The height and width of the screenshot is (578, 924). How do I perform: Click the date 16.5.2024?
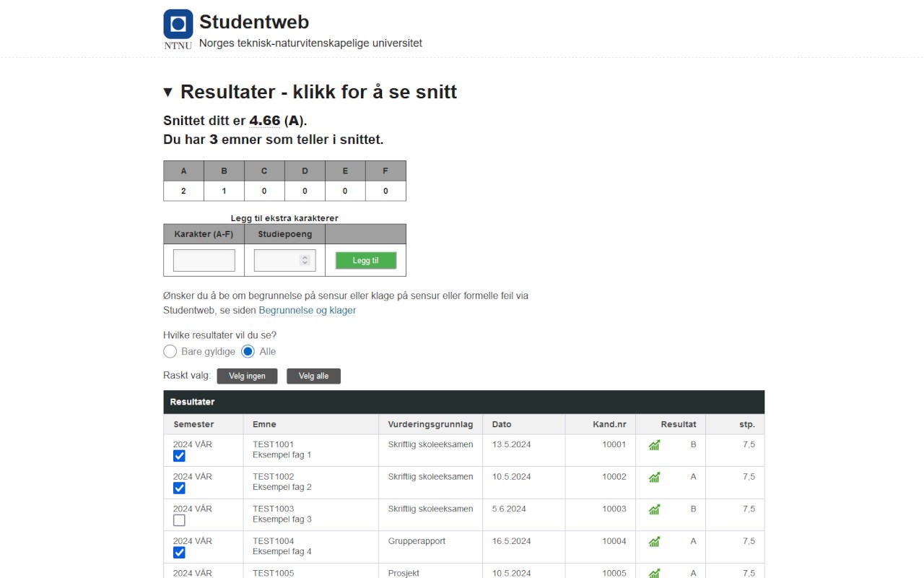click(511, 541)
